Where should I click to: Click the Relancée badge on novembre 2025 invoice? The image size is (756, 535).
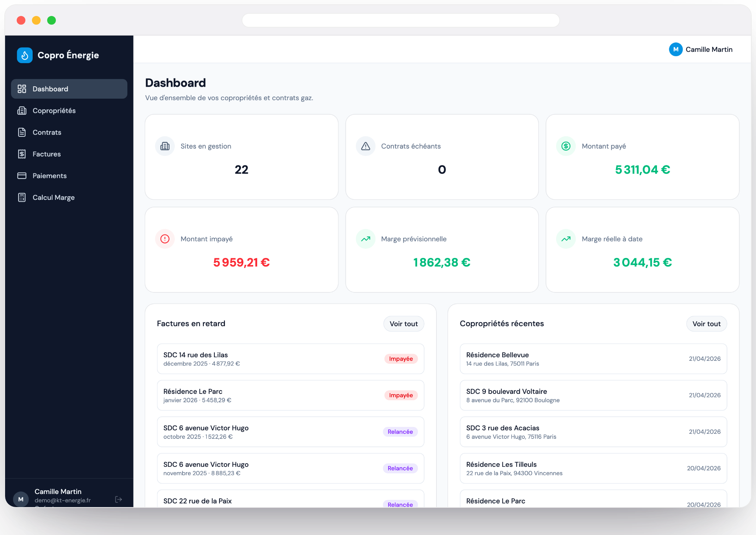(x=400, y=468)
